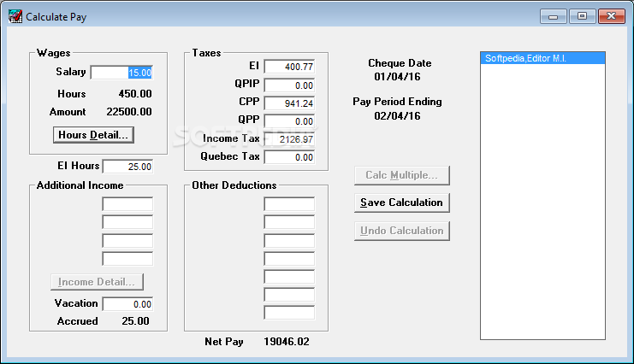
Task: Click the Net Pay value 19046.02
Action: tap(287, 342)
